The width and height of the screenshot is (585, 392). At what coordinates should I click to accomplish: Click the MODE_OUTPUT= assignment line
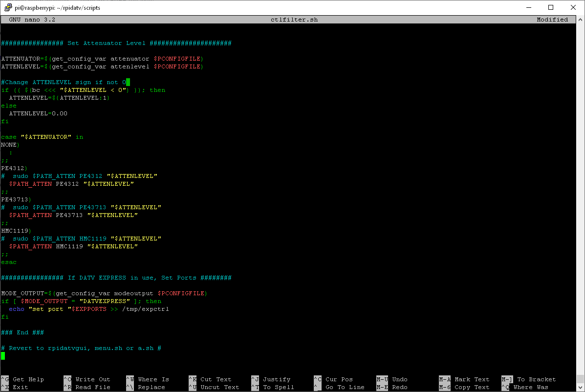[x=104, y=294]
